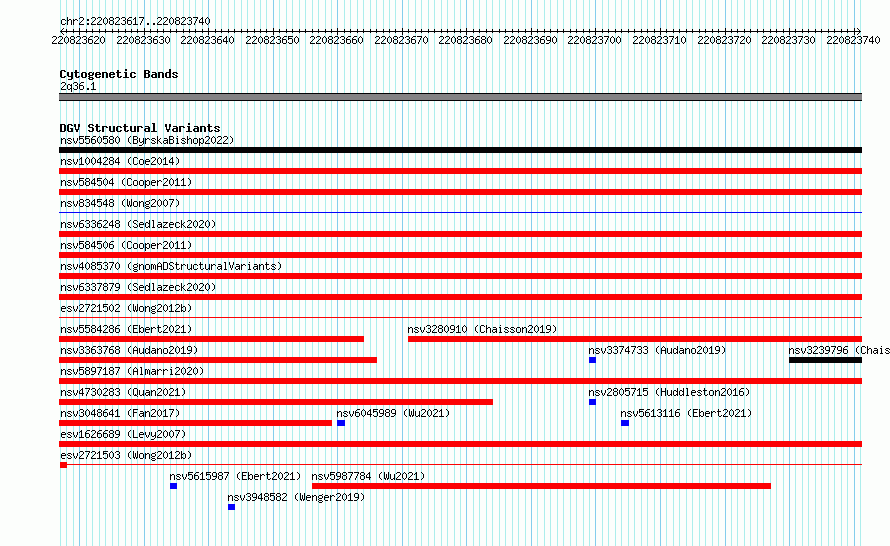Select the blue nsv5615987 variant marker
The height and width of the screenshot is (546, 890).
pos(174,486)
